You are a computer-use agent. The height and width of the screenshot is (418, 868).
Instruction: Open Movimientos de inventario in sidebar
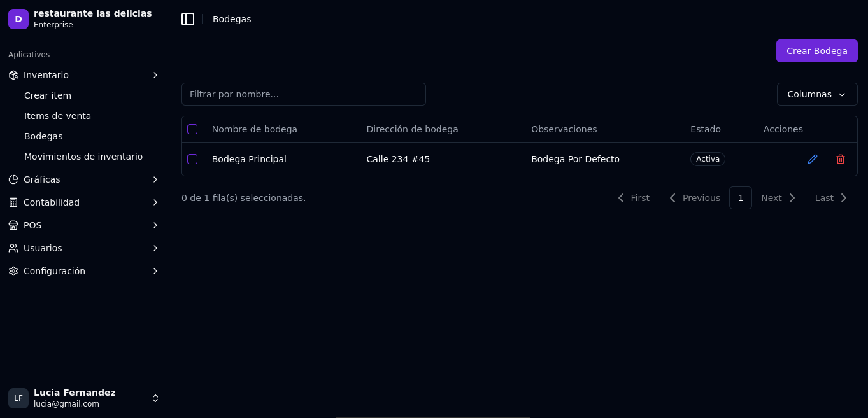coord(83,157)
